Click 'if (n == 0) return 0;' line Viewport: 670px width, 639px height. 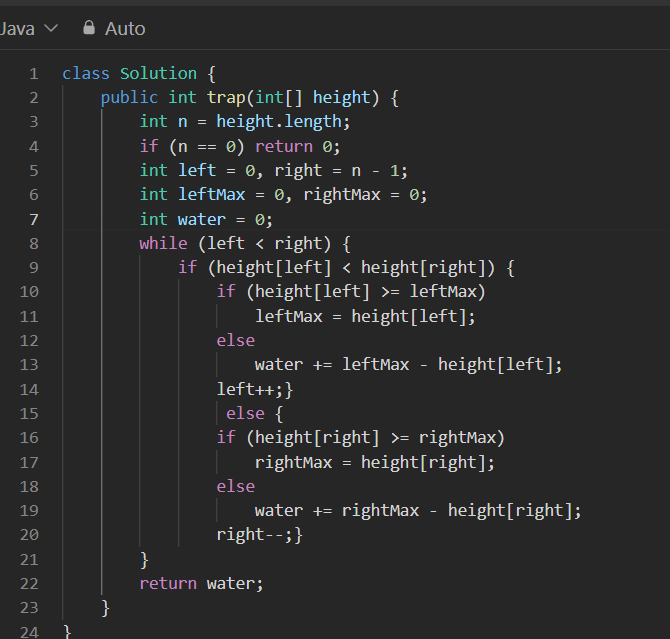click(x=240, y=147)
